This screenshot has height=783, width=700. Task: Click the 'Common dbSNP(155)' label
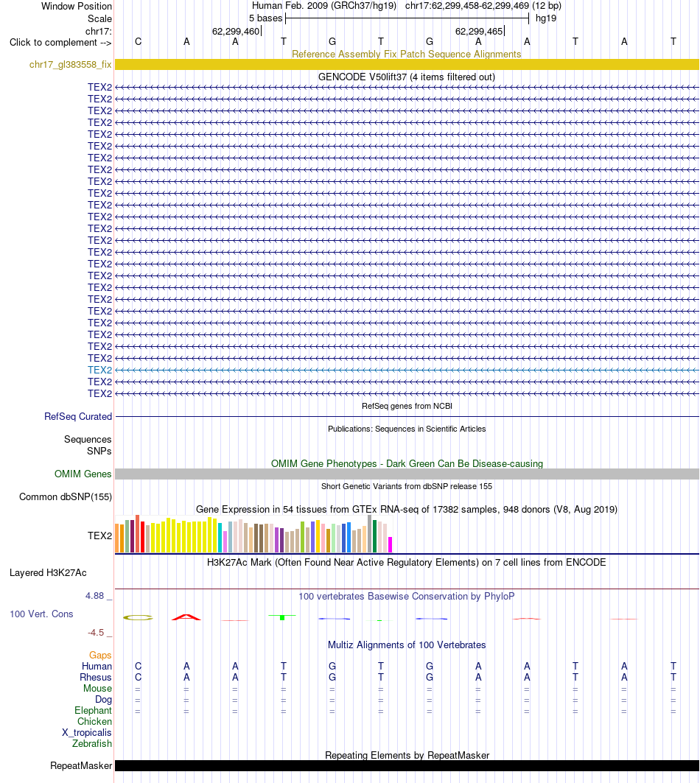tap(66, 497)
